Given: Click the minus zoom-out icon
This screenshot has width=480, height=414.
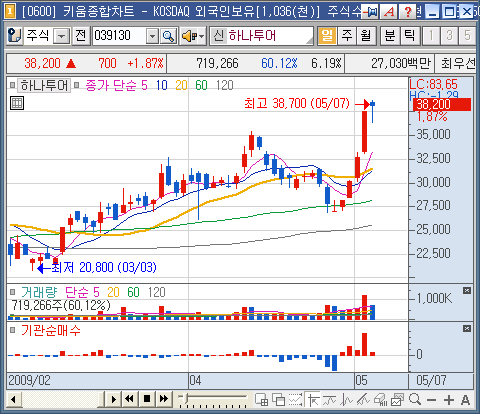Looking at the screenshot, I should point(431,400).
